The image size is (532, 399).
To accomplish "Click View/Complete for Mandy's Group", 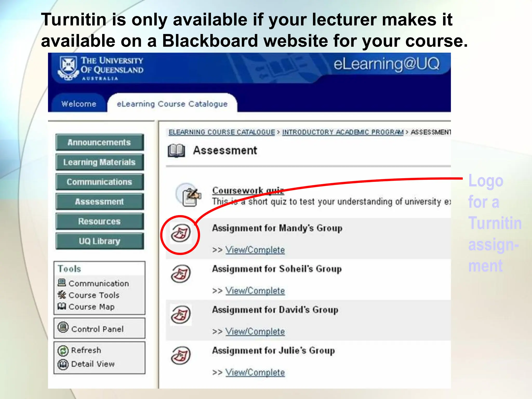I will pos(255,250).
